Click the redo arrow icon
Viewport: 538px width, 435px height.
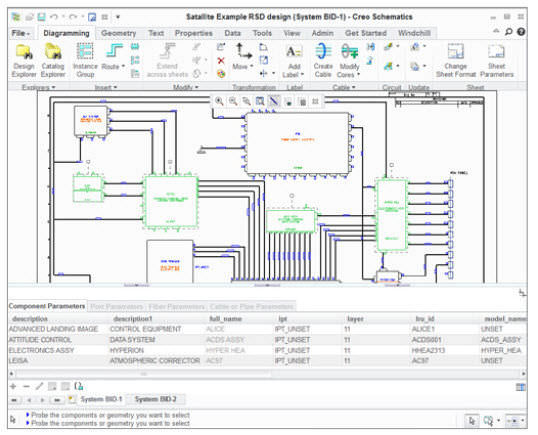(73, 17)
